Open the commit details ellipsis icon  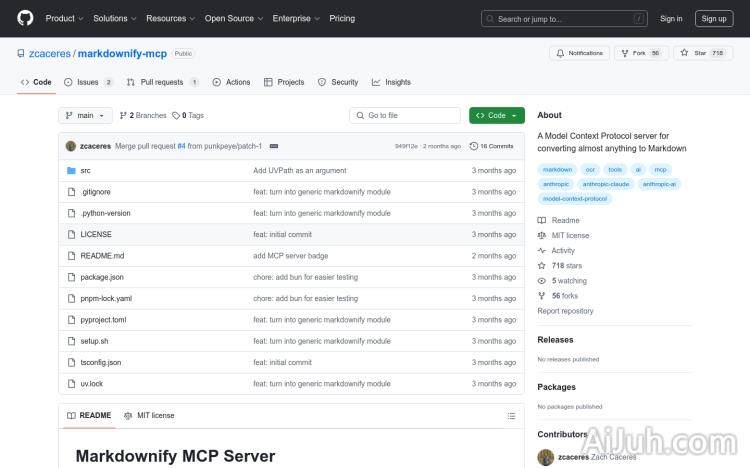(x=274, y=146)
